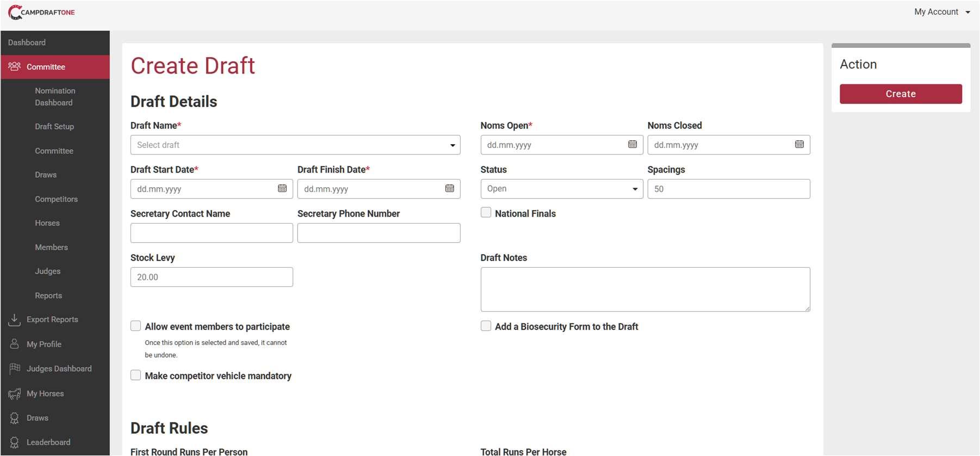Open the Draft Name select dropdown
The image size is (980, 456).
(x=295, y=145)
